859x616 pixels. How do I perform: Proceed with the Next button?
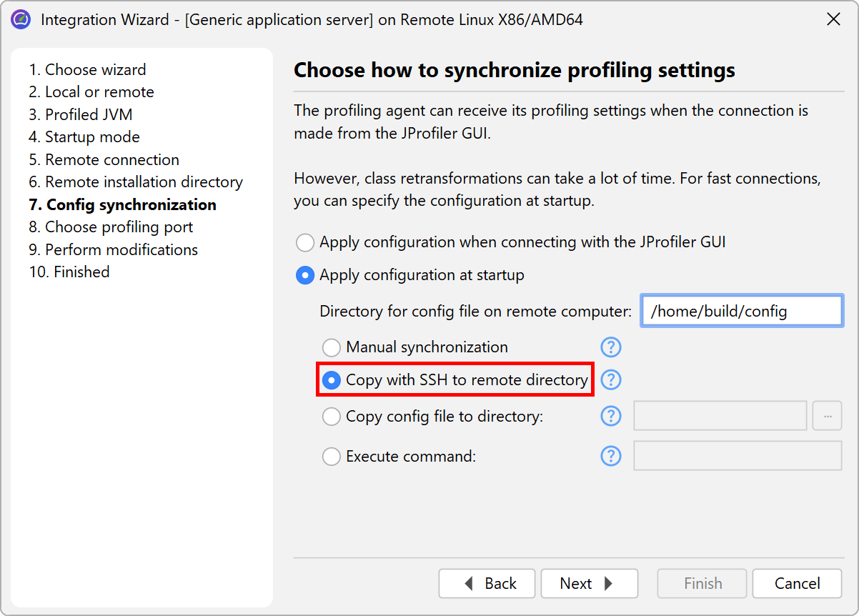click(589, 583)
